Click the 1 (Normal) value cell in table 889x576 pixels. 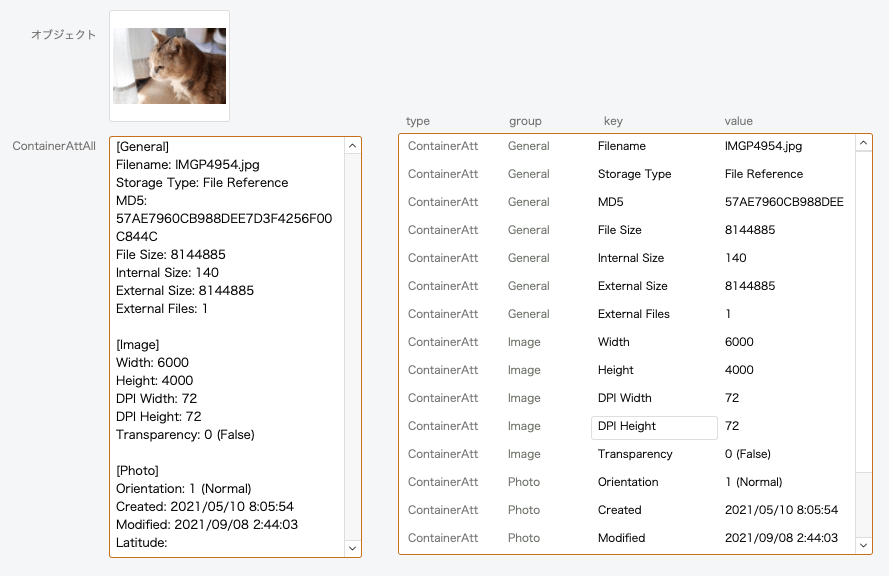coord(753,482)
